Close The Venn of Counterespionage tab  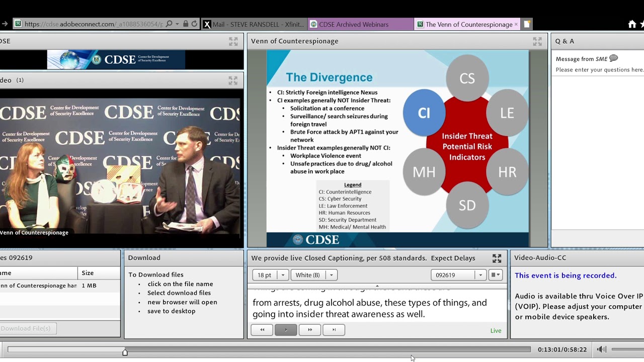[516, 24]
